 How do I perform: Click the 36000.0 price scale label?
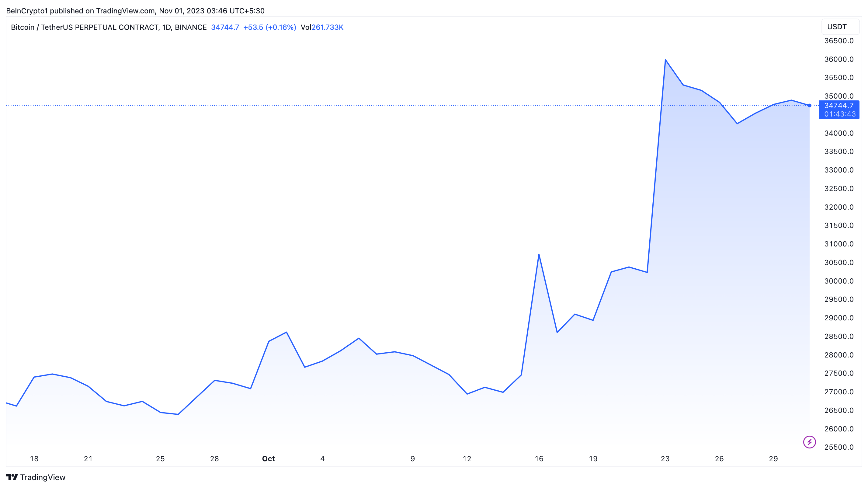tap(839, 59)
